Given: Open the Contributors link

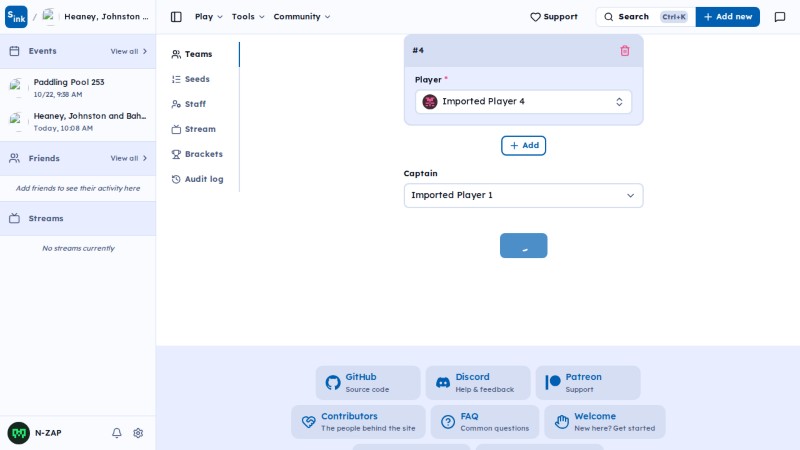Looking at the screenshot, I should click(358, 422).
